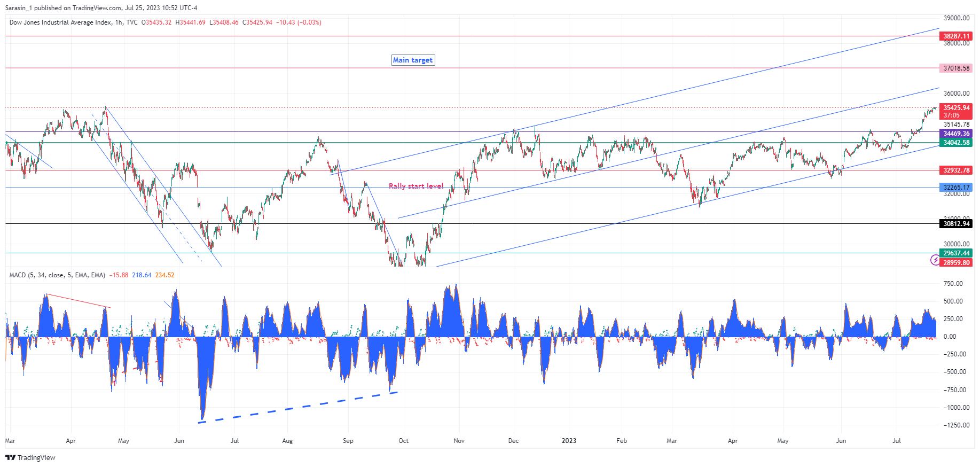Click the TradingView logo
The width and height of the screenshot is (980, 467).
point(30,457)
